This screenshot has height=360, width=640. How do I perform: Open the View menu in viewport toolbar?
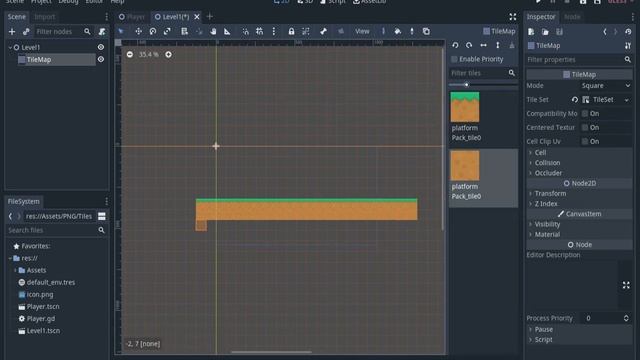click(362, 31)
